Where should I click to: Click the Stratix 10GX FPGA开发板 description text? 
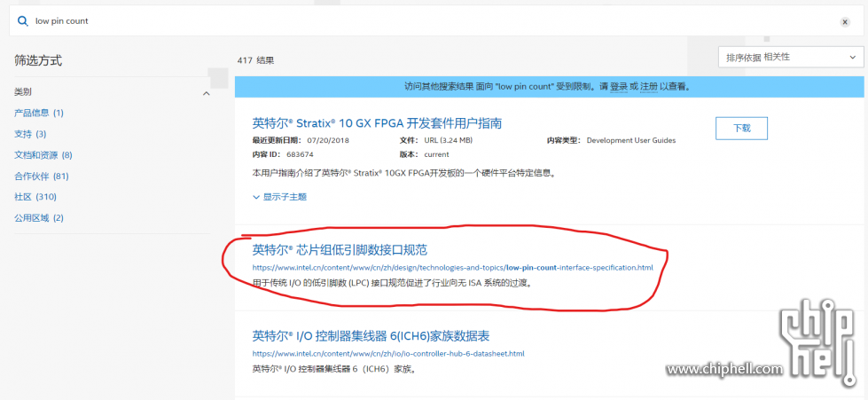pos(403,173)
